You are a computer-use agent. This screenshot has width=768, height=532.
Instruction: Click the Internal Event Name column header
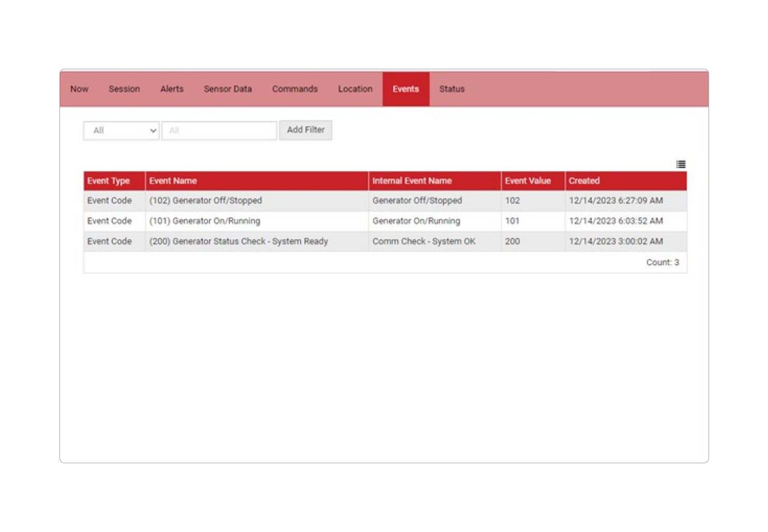point(412,180)
